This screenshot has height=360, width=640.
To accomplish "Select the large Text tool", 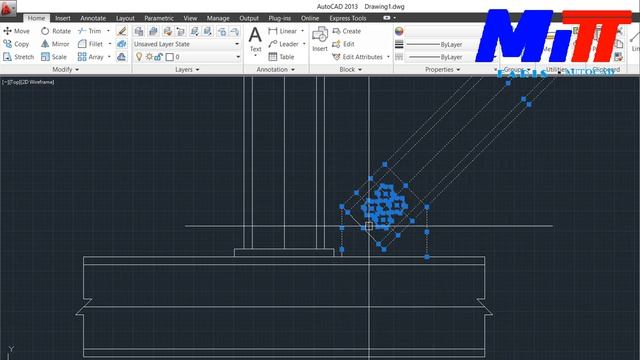I will (256, 40).
